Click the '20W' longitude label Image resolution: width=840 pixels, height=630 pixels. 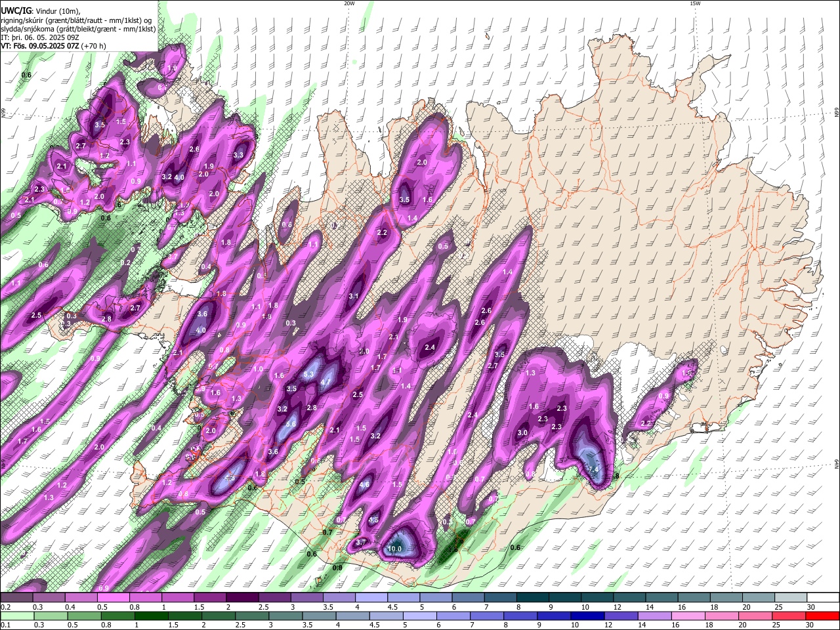coord(349,3)
